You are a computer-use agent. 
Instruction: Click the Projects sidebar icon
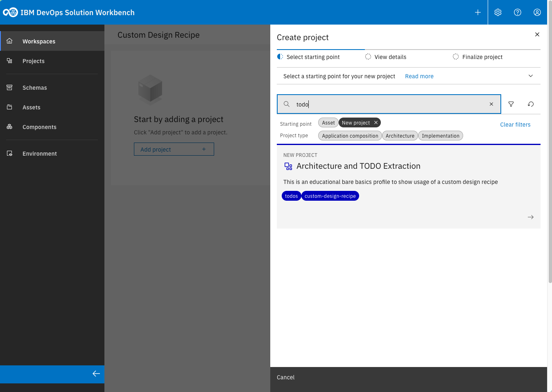click(9, 61)
